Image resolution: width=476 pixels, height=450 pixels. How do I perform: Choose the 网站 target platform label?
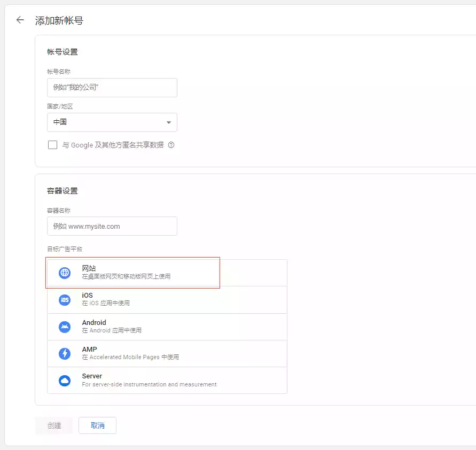point(89,268)
